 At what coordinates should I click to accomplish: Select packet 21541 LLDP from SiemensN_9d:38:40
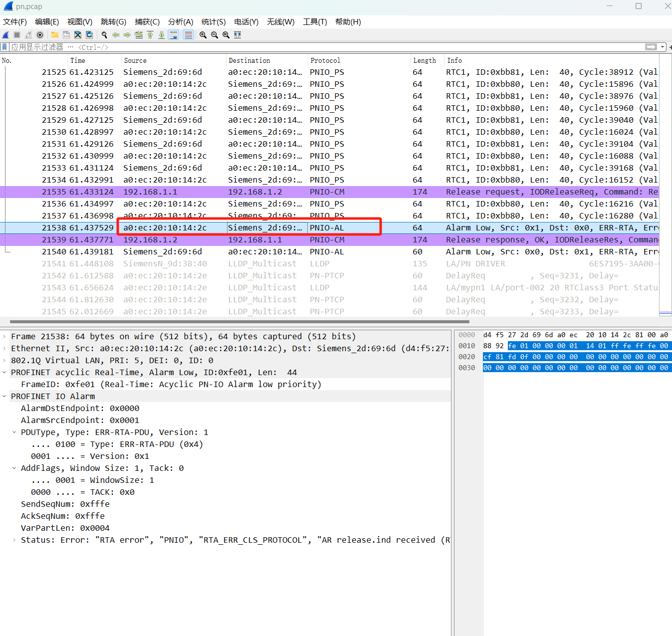click(329, 264)
